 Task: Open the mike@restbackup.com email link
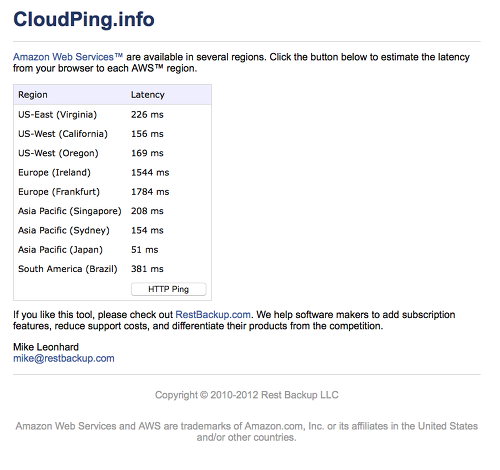coord(64,358)
